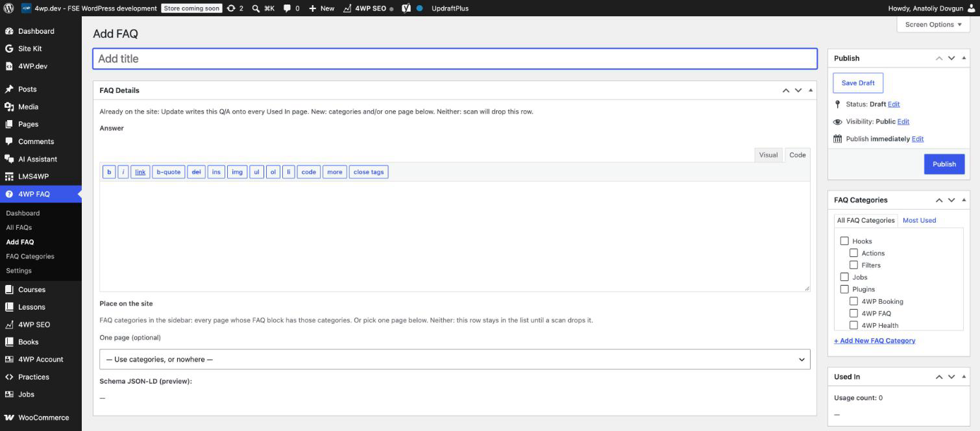Collapse the Publish panel
This screenshot has width=980, height=431.
tap(964, 58)
